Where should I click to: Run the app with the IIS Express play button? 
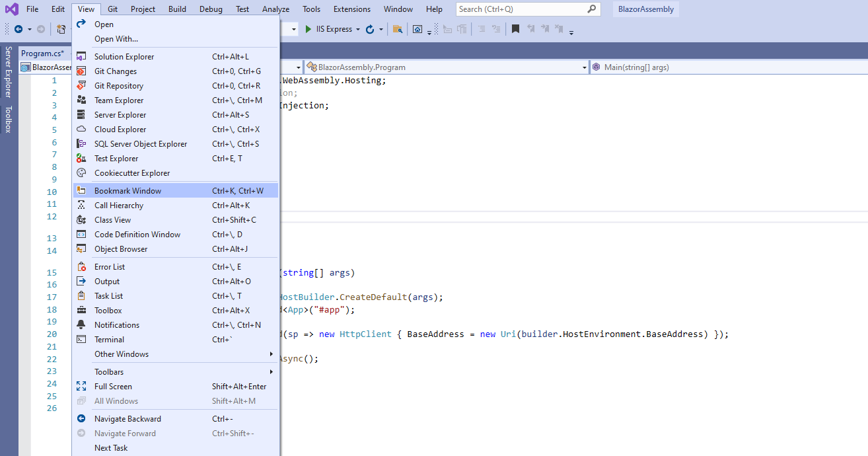[x=307, y=29]
